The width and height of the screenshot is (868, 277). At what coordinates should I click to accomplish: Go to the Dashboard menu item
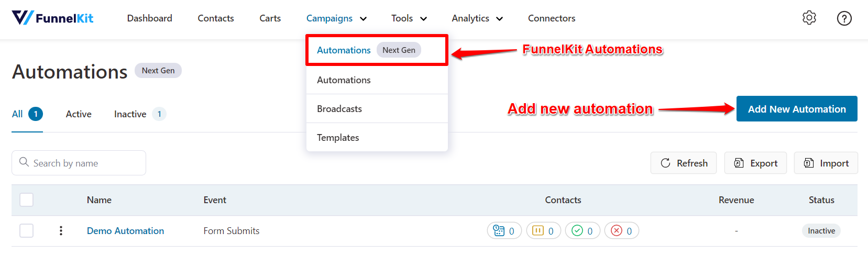[150, 18]
